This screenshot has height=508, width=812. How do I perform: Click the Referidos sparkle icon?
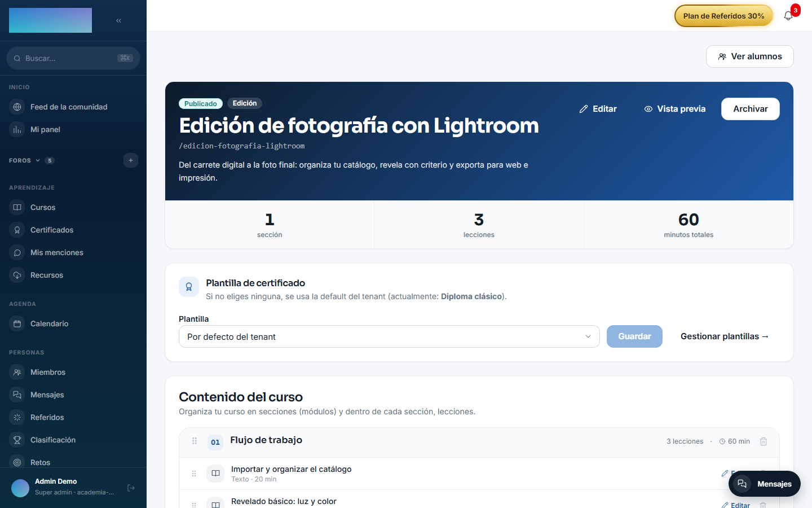coord(17,417)
